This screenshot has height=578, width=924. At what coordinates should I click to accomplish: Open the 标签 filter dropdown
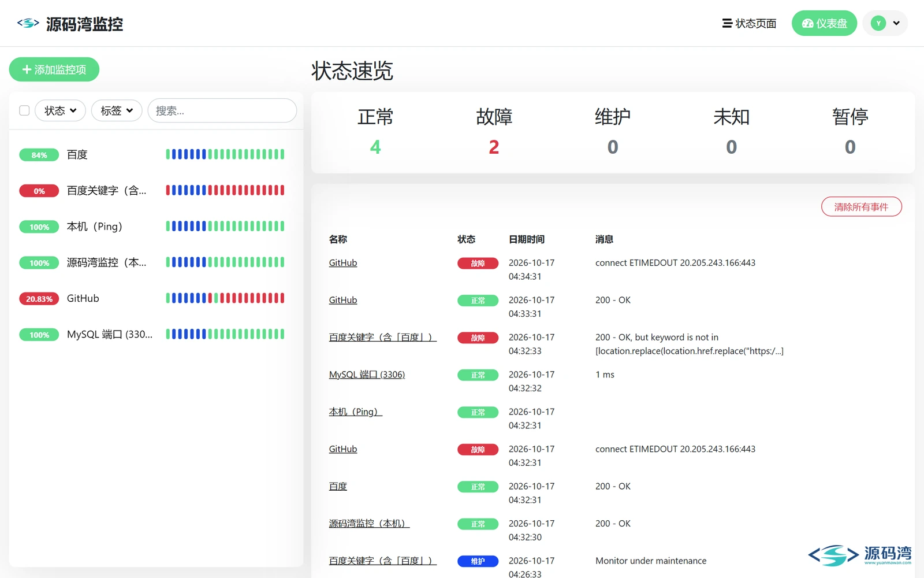tap(117, 110)
